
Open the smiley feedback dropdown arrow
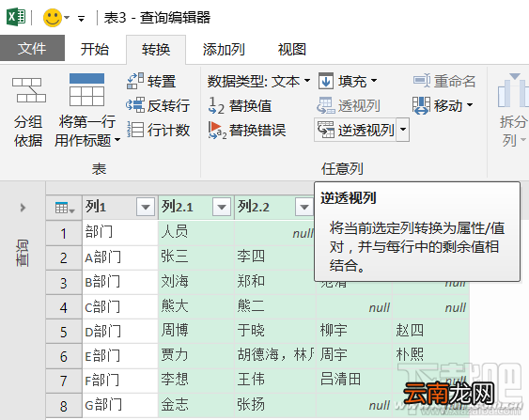[x=67, y=18]
